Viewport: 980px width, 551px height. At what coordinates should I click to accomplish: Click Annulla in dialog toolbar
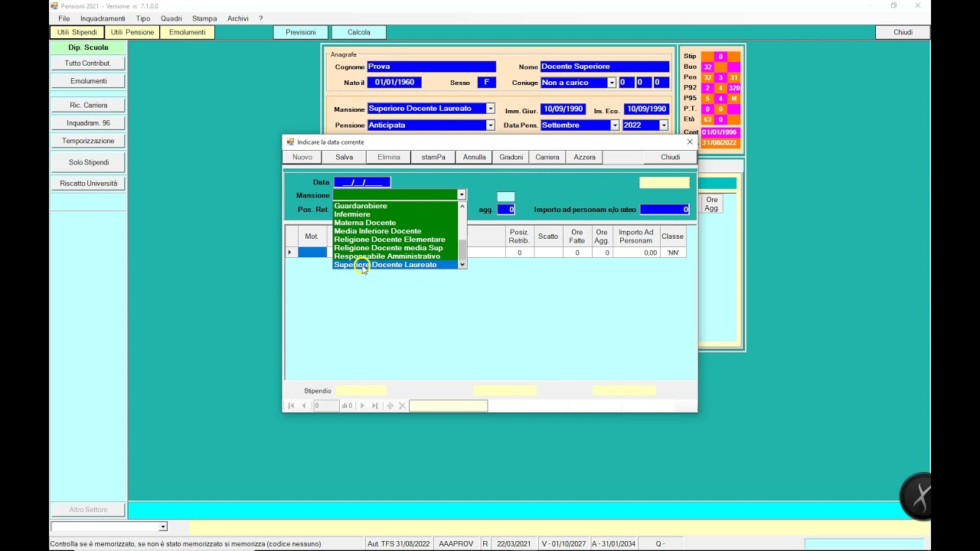point(475,157)
